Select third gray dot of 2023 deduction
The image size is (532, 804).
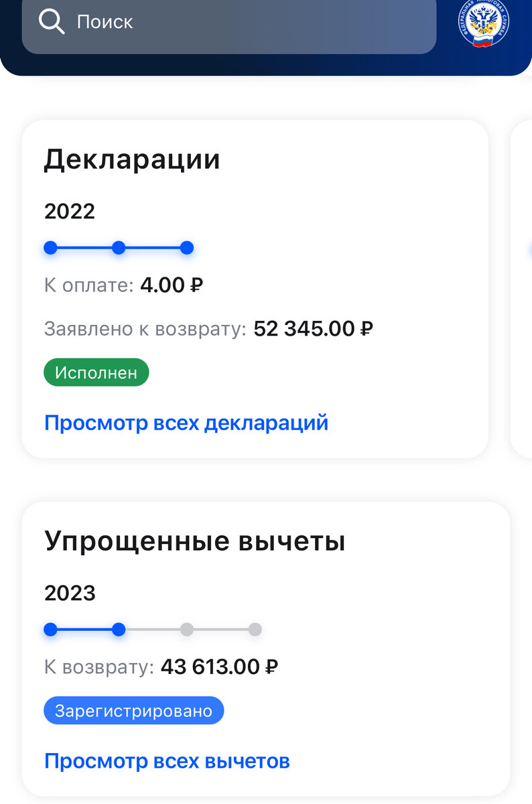click(x=187, y=630)
